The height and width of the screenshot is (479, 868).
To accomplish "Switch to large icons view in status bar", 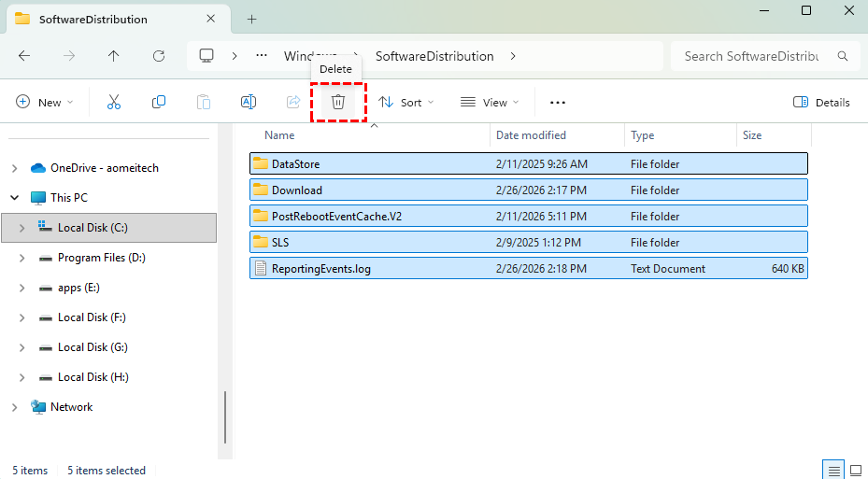I will coord(855,470).
